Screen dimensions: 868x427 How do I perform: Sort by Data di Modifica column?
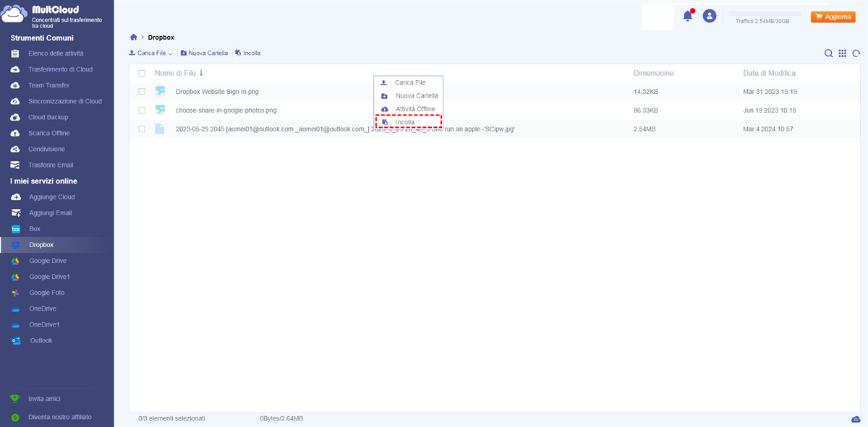(769, 73)
